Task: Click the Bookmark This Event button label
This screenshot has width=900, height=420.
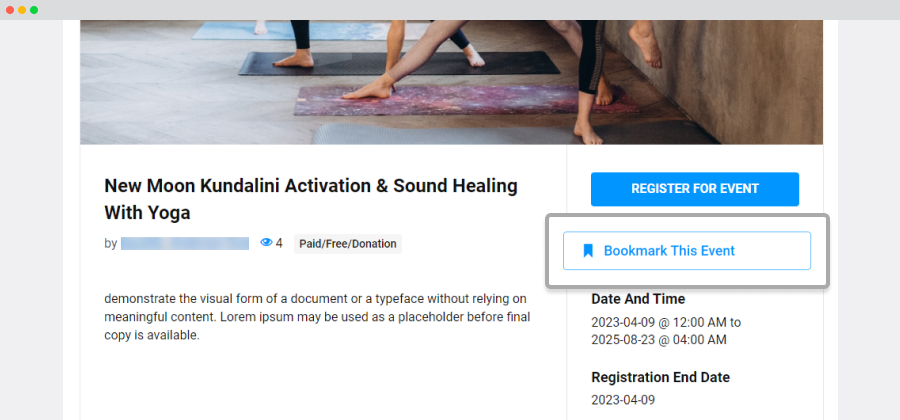Action: [669, 251]
